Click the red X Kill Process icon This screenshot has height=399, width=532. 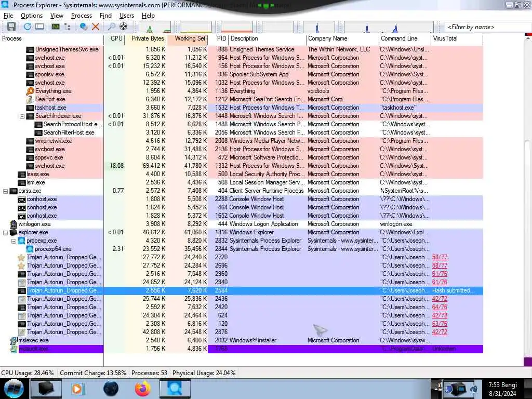pos(96,26)
